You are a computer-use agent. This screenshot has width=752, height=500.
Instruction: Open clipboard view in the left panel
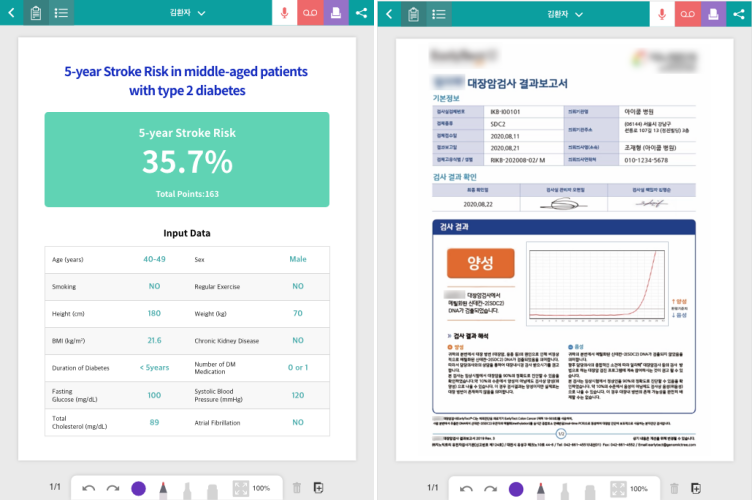click(x=36, y=12)
